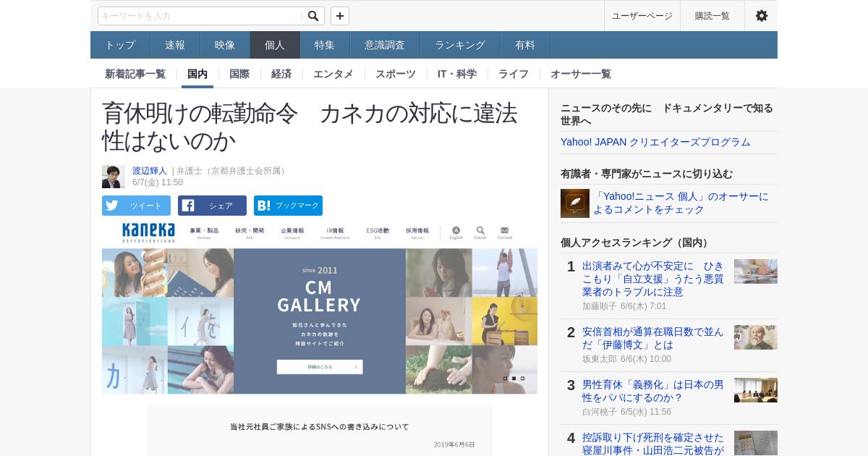Select the 映像 tab

225,45
